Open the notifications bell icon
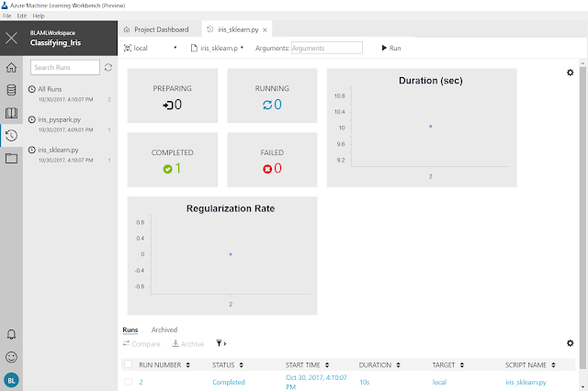This screenshot has height=391, width=588. click(11, 334)
